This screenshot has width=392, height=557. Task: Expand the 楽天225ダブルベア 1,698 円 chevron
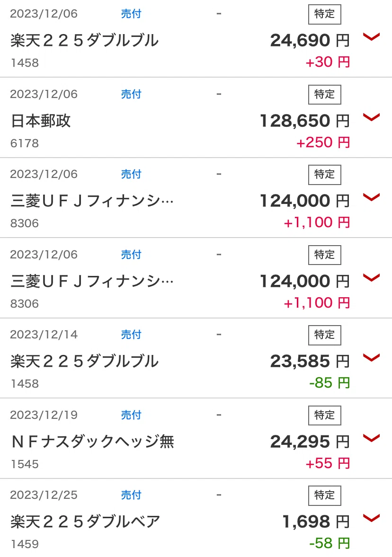coord(371,518)
